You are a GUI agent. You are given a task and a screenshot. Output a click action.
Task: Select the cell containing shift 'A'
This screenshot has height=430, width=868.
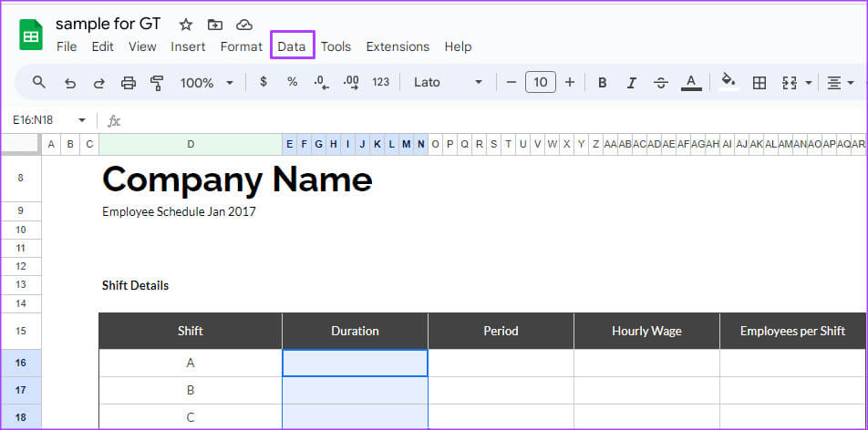point(191,363)
